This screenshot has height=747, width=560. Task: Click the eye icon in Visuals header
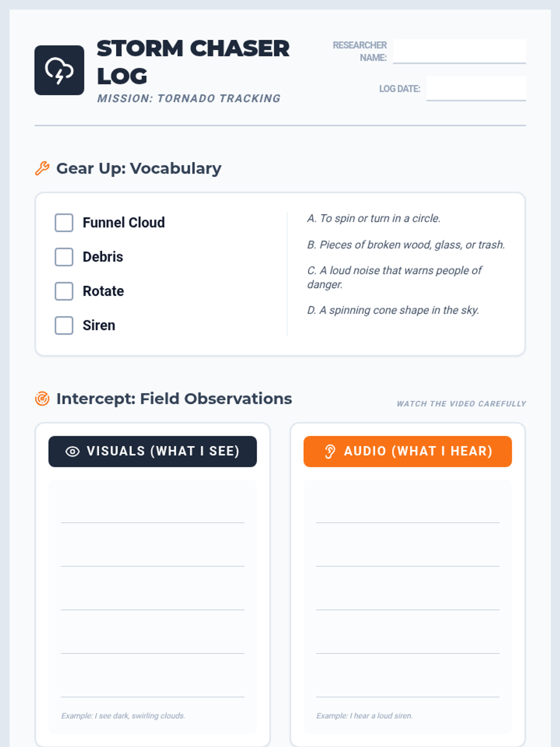pos(72,451)
